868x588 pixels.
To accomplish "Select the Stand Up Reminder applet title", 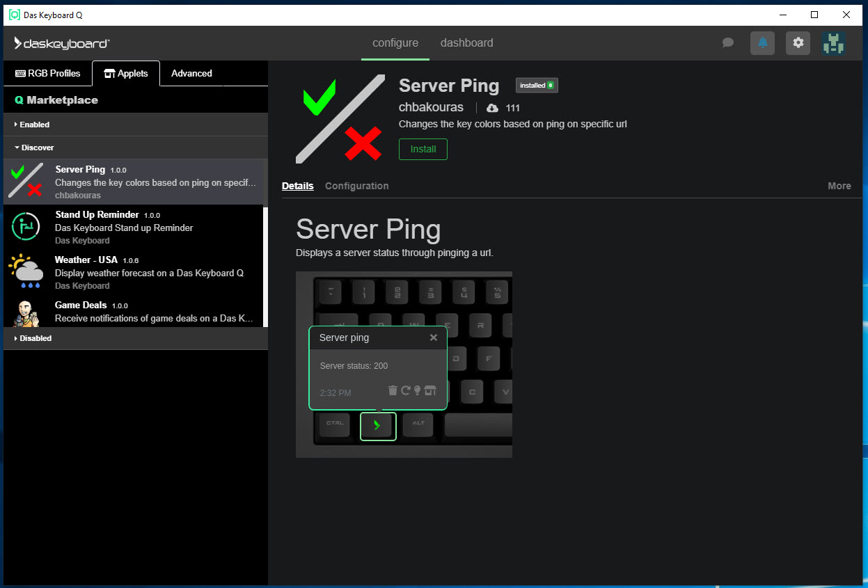I will (97, 214).
